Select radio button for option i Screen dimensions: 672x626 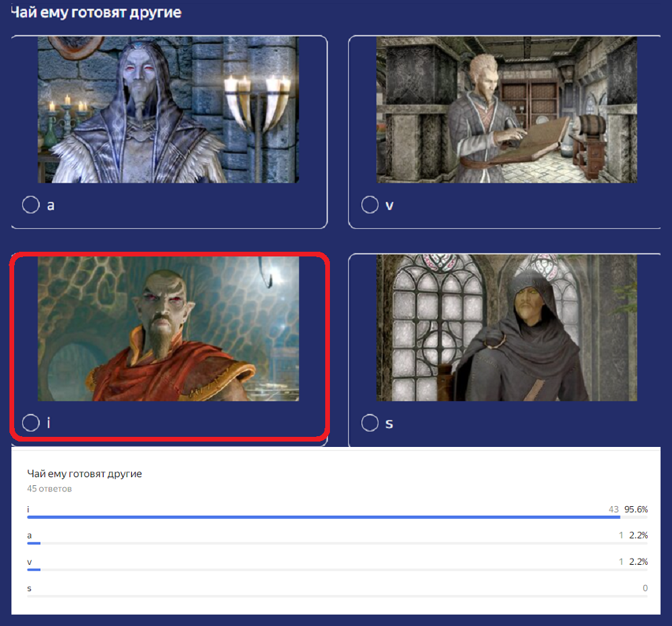(x=31, y=423)
